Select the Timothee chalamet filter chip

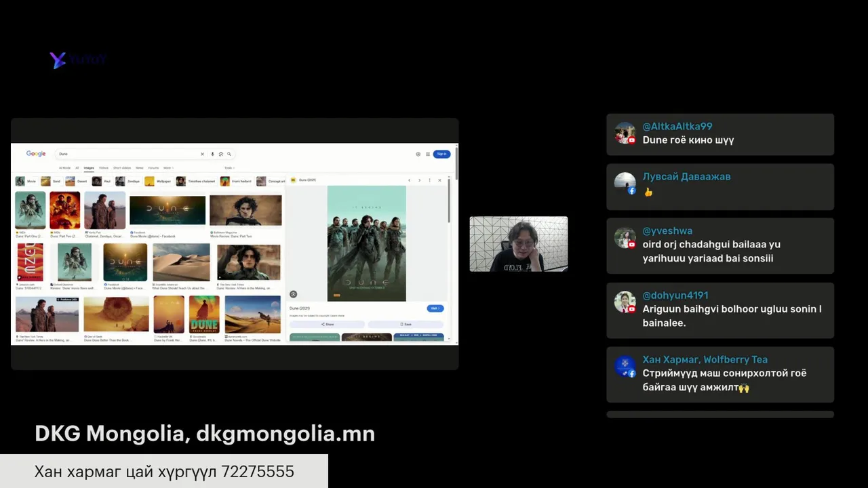pos(196,181)
